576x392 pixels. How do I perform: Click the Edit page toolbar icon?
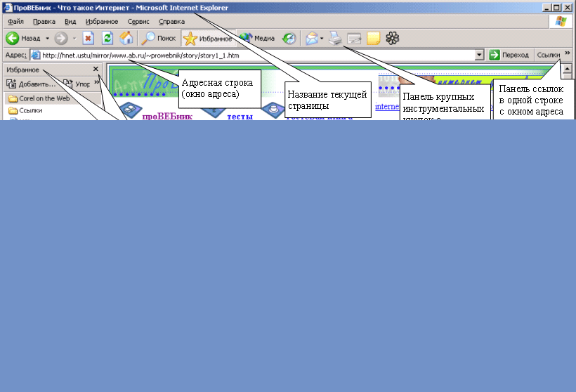(354, 38)
